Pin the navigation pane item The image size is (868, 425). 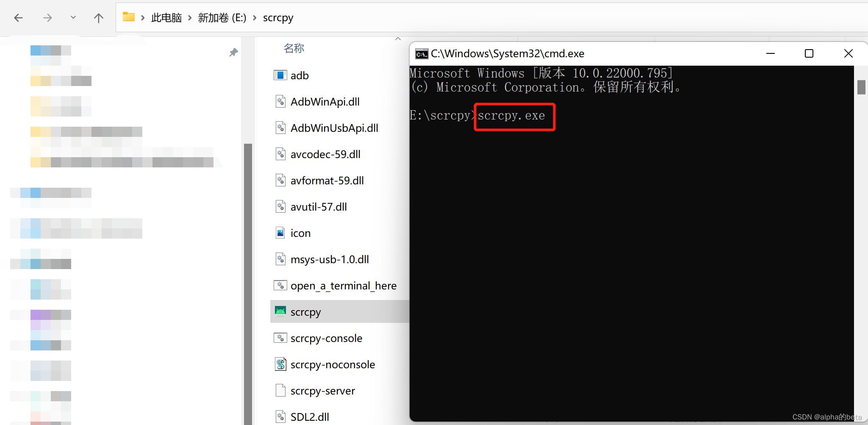click(x=233, y=52)
